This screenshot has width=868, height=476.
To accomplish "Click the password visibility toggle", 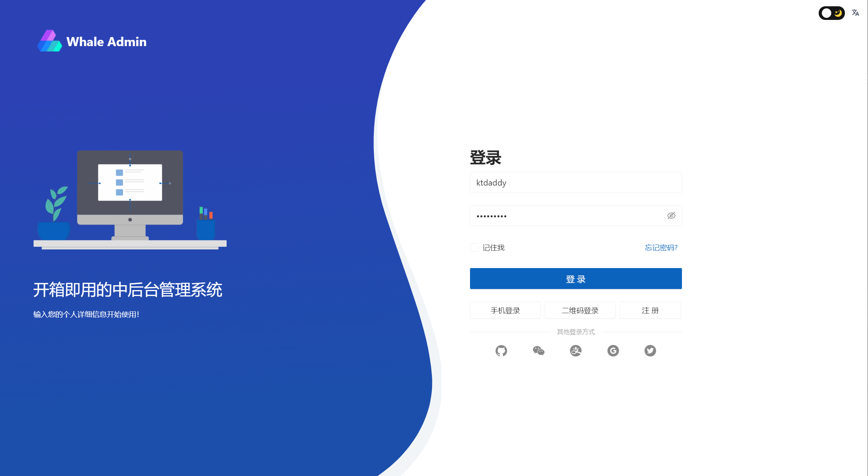I will [671, 215].
